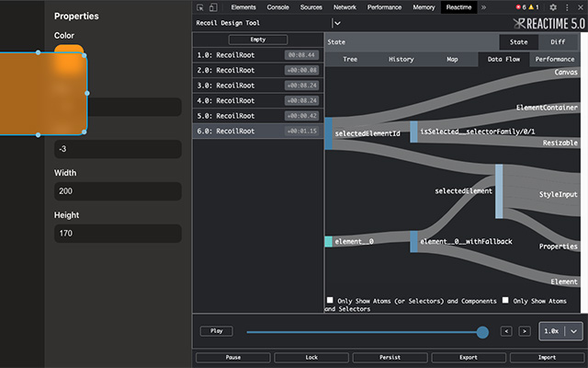Click the inspect element picker icon
The width and height of the screenshot is (588, 368).
point(200,7)
